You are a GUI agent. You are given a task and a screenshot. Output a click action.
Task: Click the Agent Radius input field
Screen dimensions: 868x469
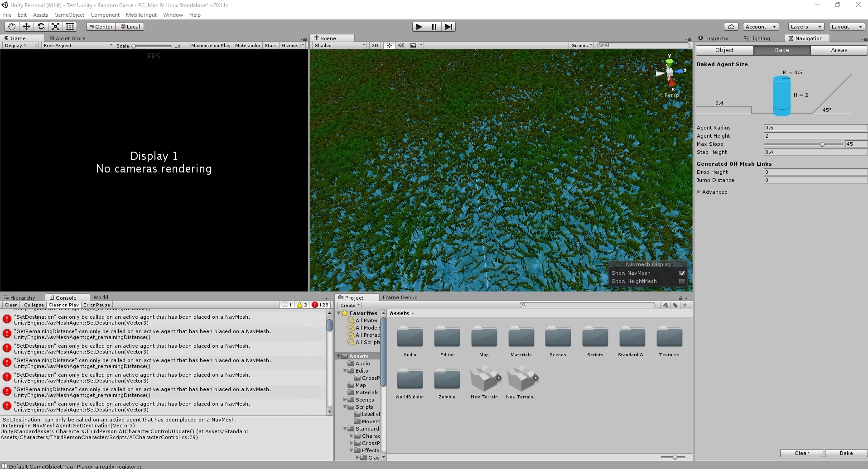pos(815,128)
